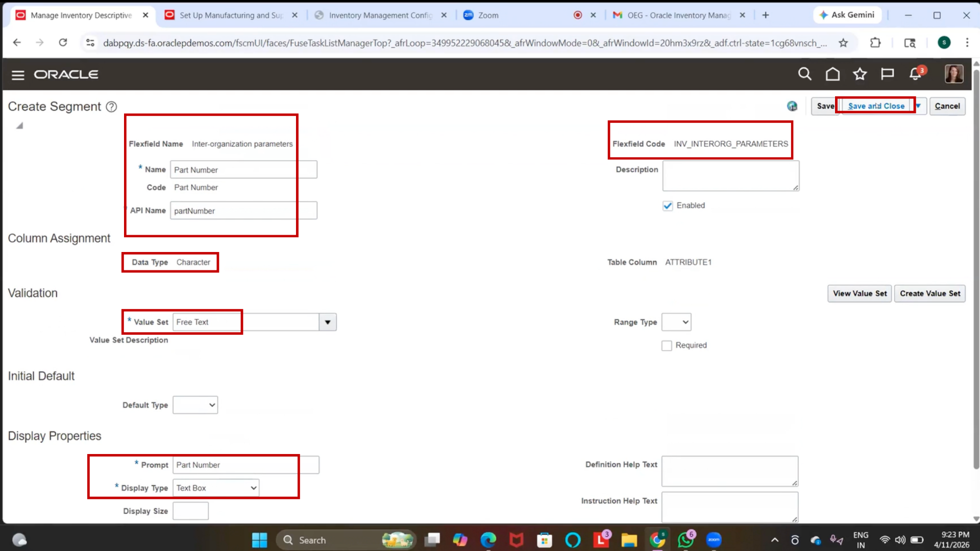Image resolution: width=980 pixels, height=551 pixels.
Task: Click the globe translation icon beside Save
Action: tap(792, 106)
